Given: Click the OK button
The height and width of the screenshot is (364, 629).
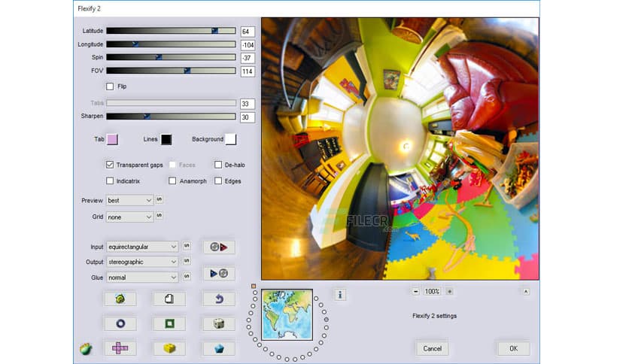Looking at the screenshot, I should tap(513, 349).
